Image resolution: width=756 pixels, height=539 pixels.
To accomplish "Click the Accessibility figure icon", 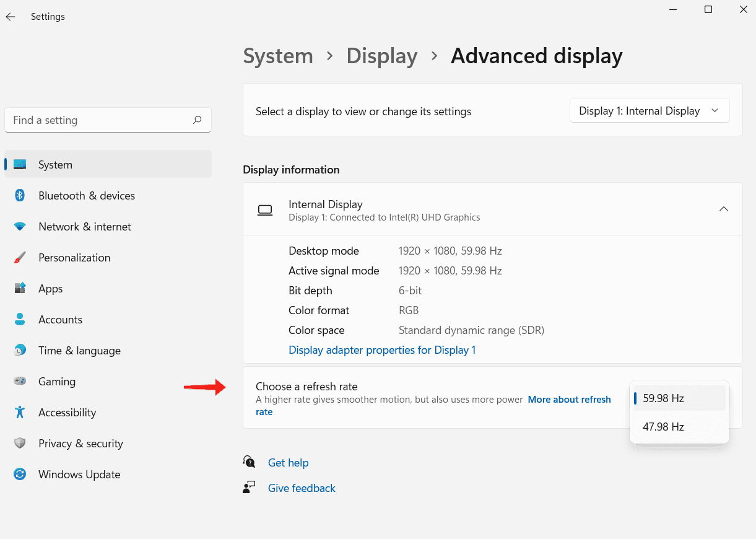I will (x=20, y=413).
